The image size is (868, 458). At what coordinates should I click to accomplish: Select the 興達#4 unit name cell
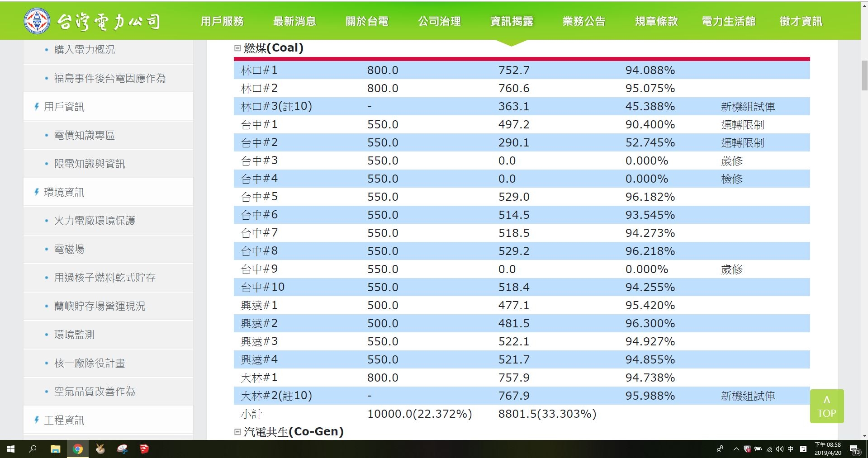coord(259,359)
